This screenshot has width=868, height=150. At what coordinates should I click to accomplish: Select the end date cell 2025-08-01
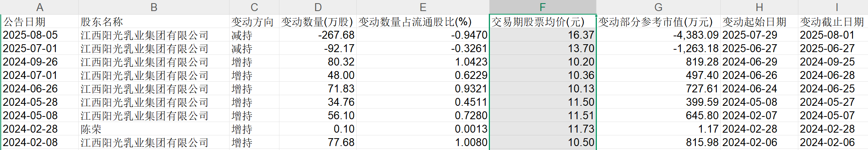833,35
